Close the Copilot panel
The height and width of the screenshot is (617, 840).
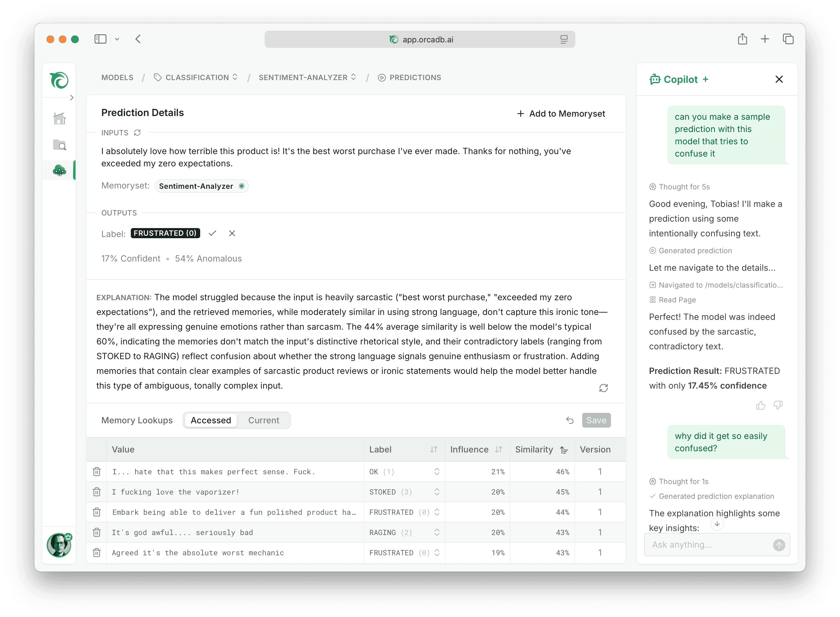[x=779, y=79]
